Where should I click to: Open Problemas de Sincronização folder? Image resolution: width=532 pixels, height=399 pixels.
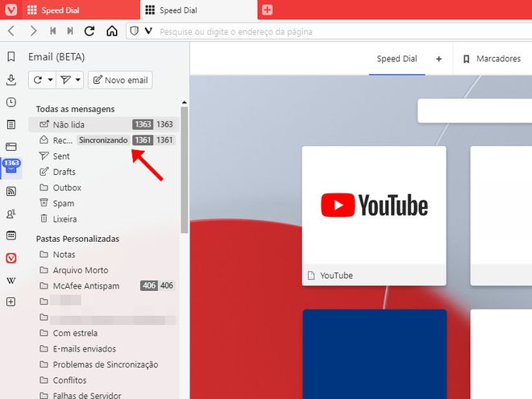tap(102, 364)
